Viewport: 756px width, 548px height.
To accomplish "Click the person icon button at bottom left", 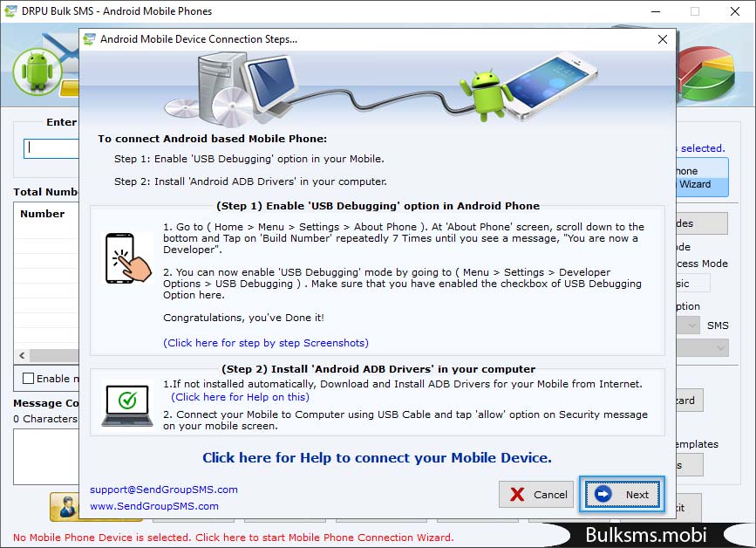I will click(65, 506).
